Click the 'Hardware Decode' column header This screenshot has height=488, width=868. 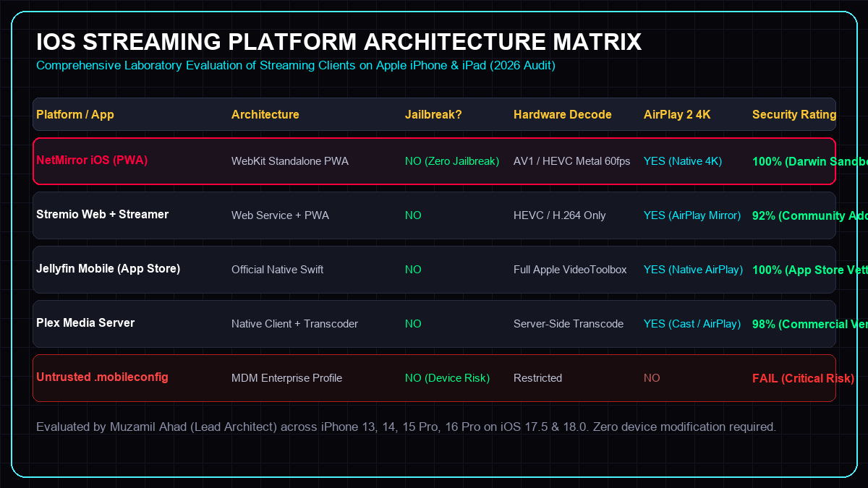click(563, 115)
